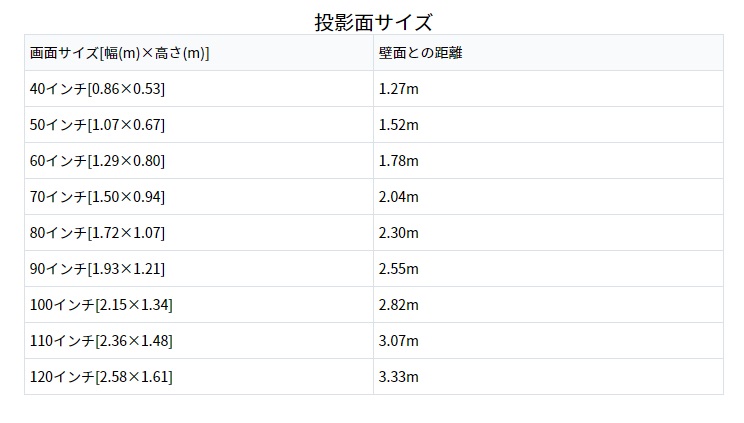Select the 50インチ[1.07×0.67] cell
Viewport: 744px width, 423px height.
97,125
